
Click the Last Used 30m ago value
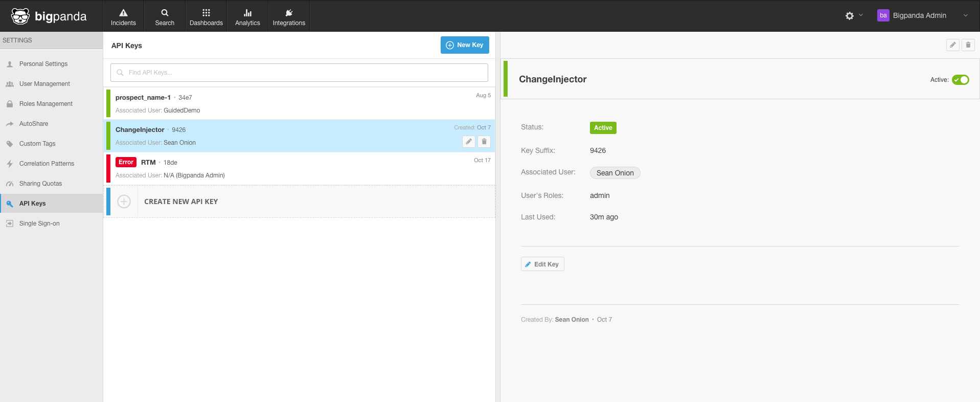tap(604, 217)
